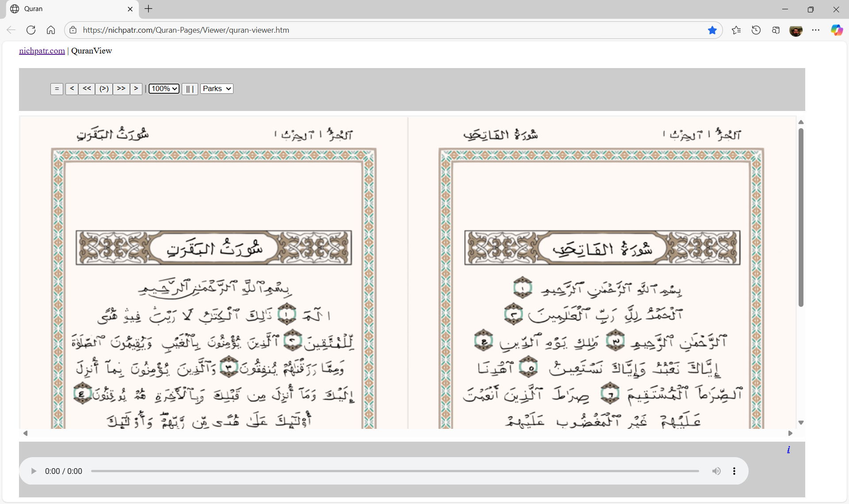Click the blue info 'i' link
The image size is (849, 504).
(788, 450)
